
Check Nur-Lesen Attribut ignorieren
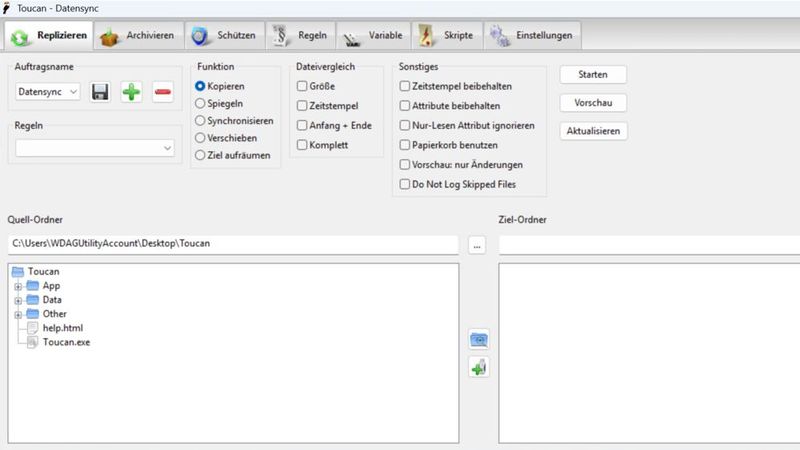(405, 126)
